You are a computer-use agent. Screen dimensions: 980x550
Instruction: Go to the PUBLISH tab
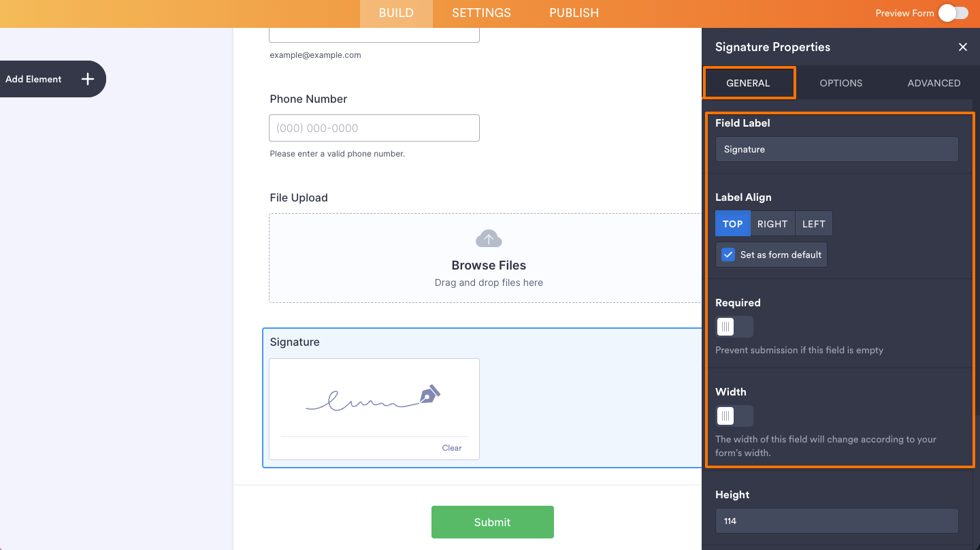click(x=574, y=13)
